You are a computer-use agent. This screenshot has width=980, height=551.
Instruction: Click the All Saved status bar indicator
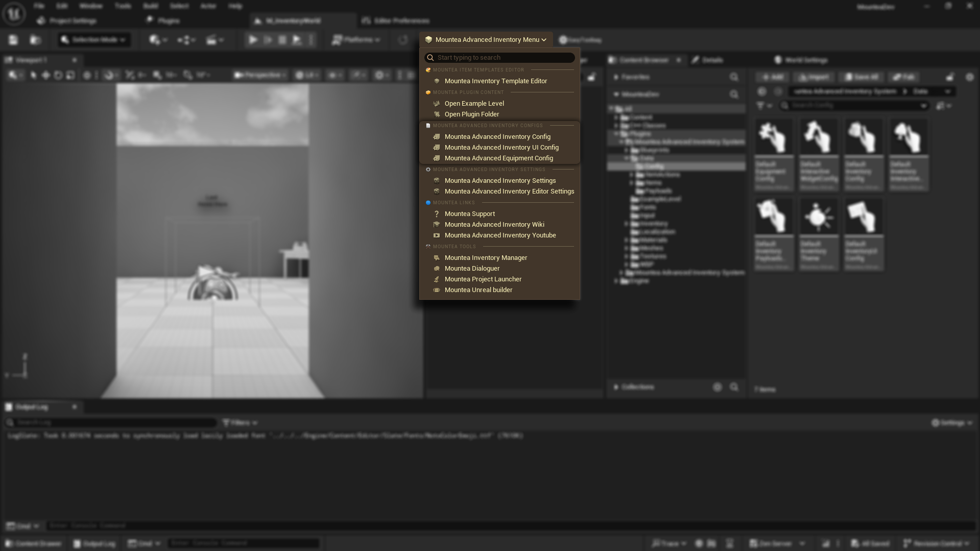pos(871,543)
